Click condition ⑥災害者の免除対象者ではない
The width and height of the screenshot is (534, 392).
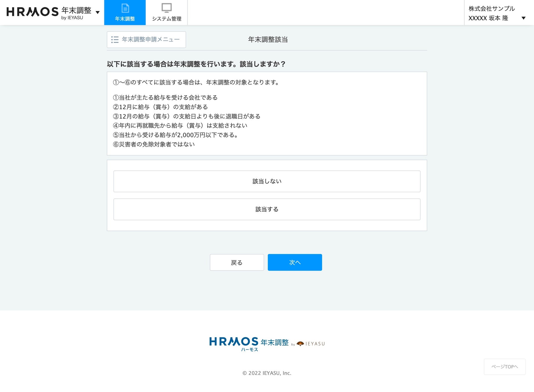point(154,144)
